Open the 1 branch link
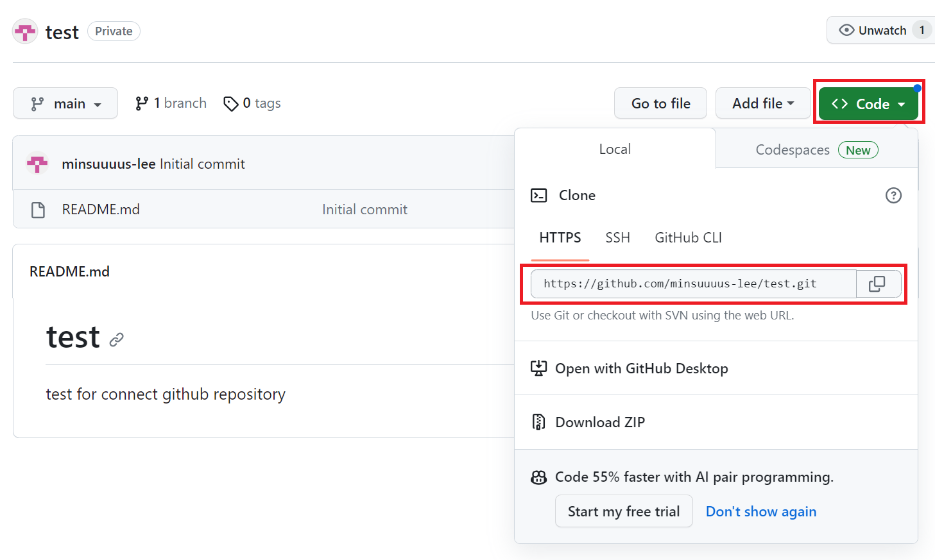This screenshot has height=560, width=935. [x=171, y=103]
